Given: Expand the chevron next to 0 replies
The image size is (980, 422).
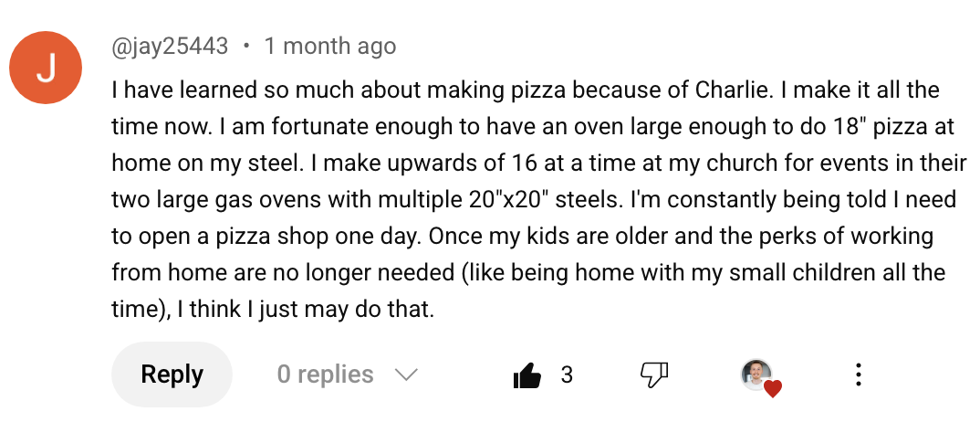Looking at the screenshot, I should pos(404,375).
